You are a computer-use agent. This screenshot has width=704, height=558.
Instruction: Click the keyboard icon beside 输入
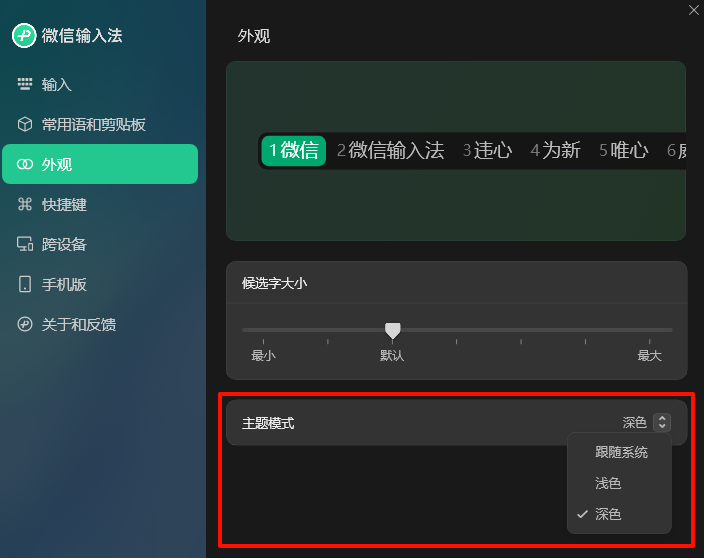pyautogui.click(x=25, y=84)
